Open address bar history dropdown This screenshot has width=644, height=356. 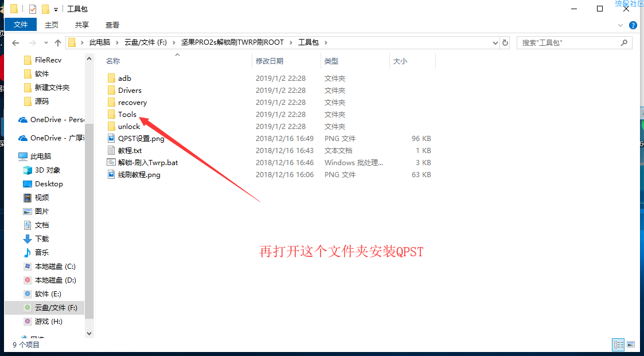point(495,42)
